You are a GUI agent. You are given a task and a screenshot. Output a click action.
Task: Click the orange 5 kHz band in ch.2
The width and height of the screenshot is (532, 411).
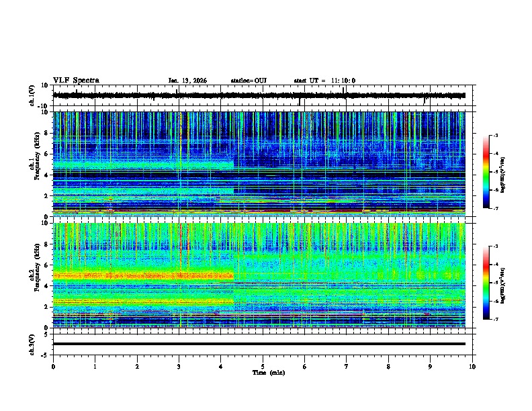pyautogui.click(x=143, y=276)
